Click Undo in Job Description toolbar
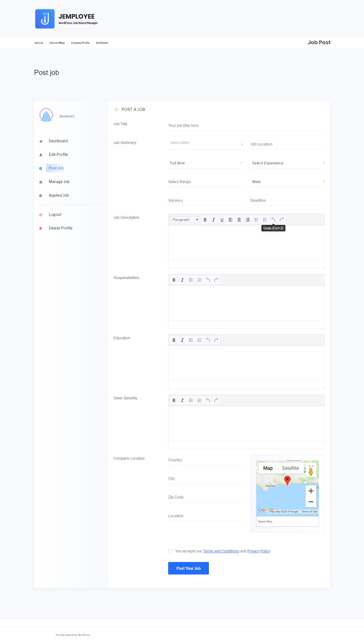364x643 pixels. [x=273, y=220]
